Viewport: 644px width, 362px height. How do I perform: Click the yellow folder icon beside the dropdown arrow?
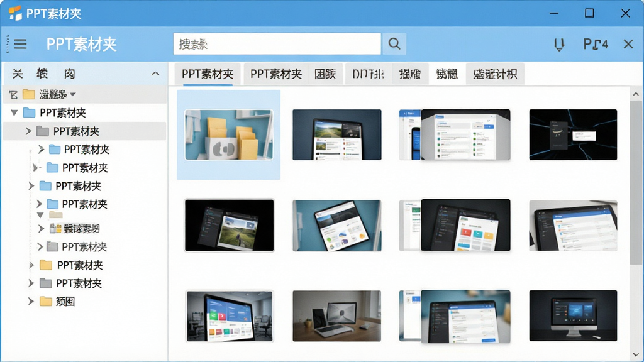click(x=29, y=94)
